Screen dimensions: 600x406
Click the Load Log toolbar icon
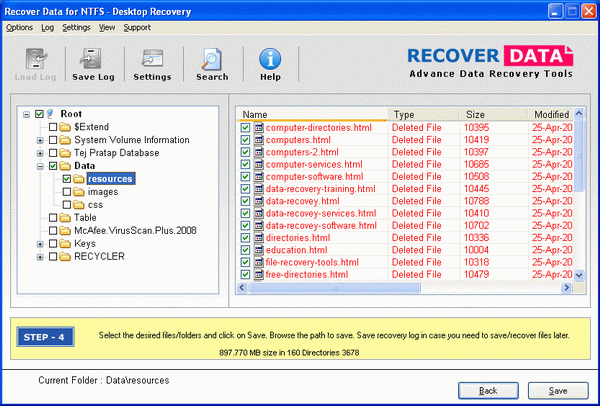(36, 59)
